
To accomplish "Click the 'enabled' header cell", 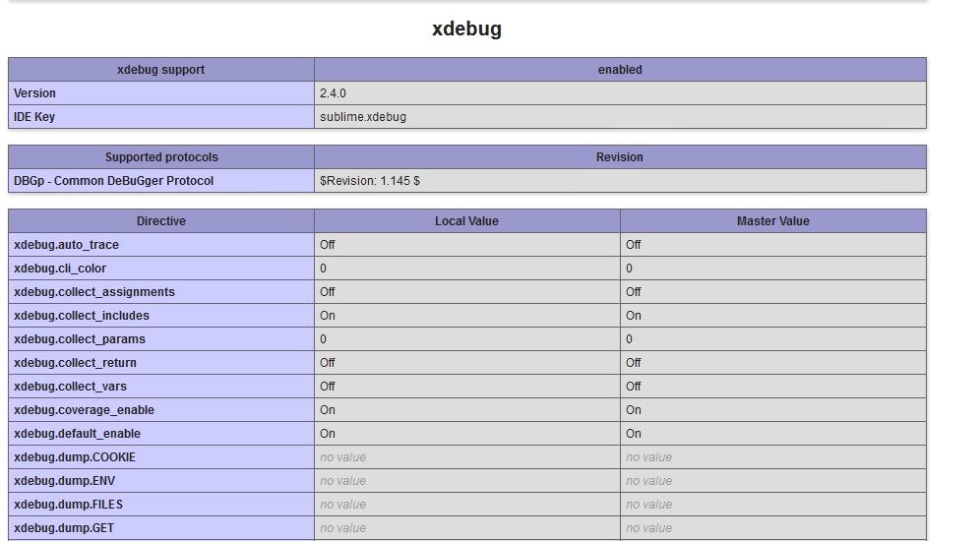I will click(x=620, y=70).
